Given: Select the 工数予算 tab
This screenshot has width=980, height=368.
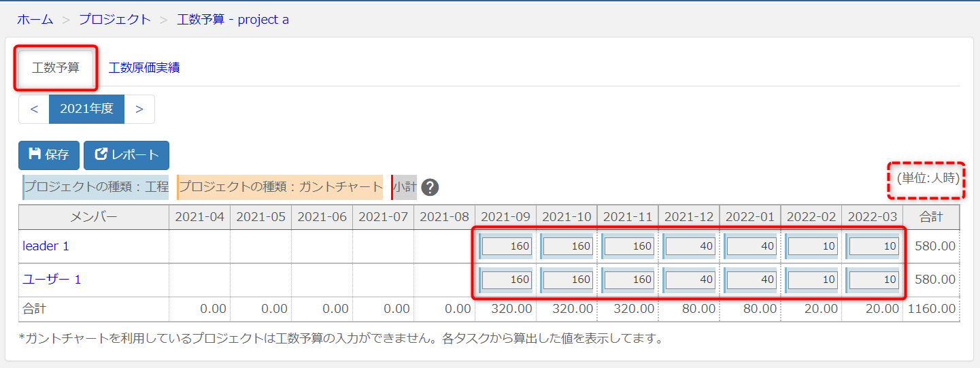Looking at the screenshot, I should pos(56,67).
